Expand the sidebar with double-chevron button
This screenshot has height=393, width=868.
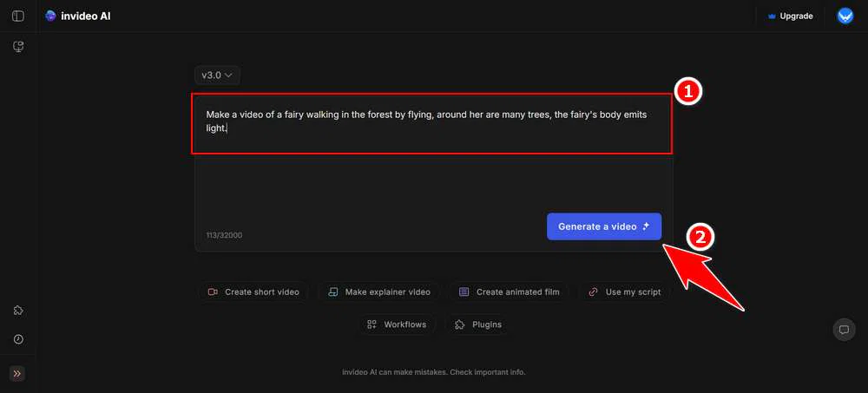[17, 374]
